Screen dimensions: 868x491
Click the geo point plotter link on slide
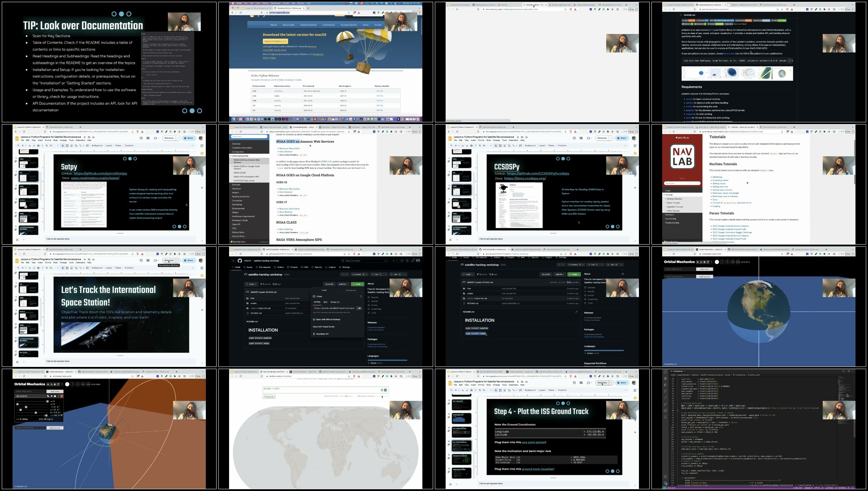coord(534,442)
